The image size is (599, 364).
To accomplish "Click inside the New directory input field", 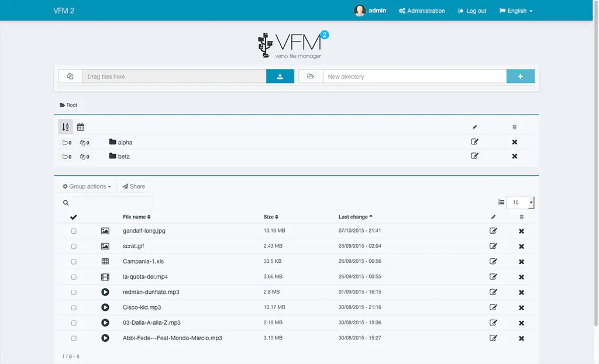I will [x=409, y=76].
